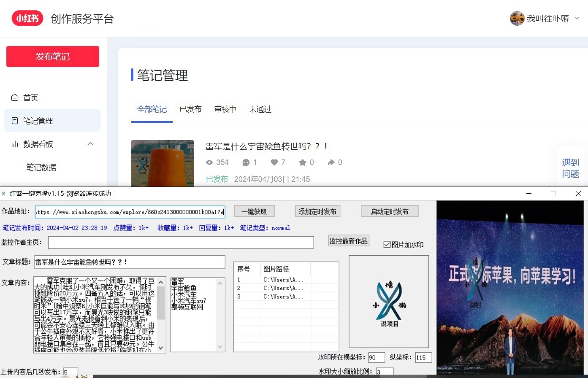
Task: Click the 水印所在横坐标 field
Action: 377,358
